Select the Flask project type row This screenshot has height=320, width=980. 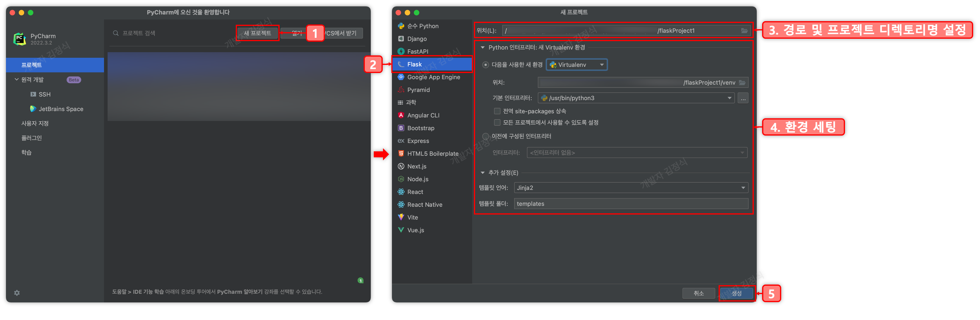click(432, 64)
